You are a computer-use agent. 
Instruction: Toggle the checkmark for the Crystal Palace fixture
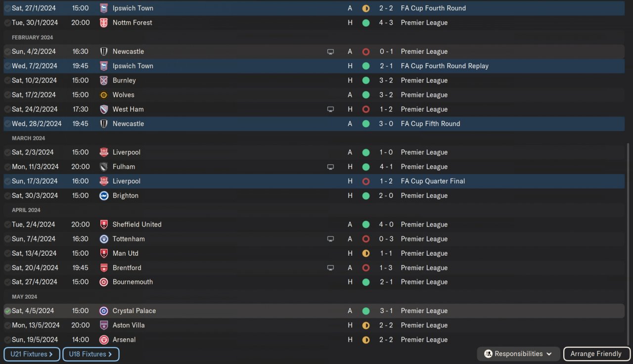click(7, 311)
